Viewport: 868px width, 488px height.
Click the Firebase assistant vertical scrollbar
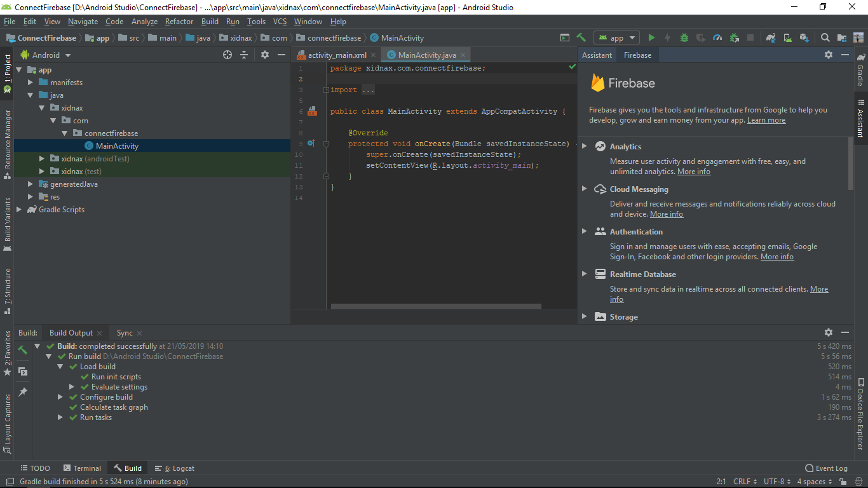(851, 163)
